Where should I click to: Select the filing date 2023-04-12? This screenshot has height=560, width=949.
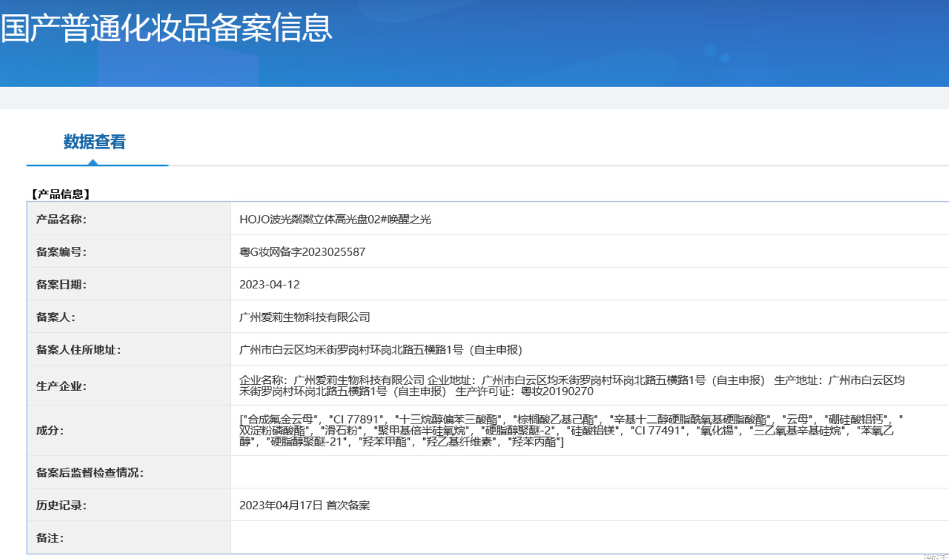(269, 285)
